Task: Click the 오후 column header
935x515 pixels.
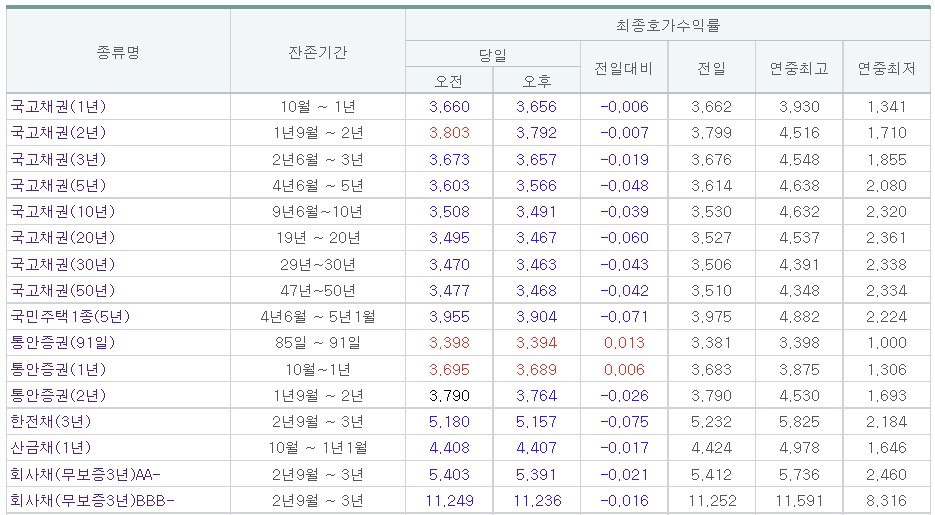Action: (x=537, y=81)
